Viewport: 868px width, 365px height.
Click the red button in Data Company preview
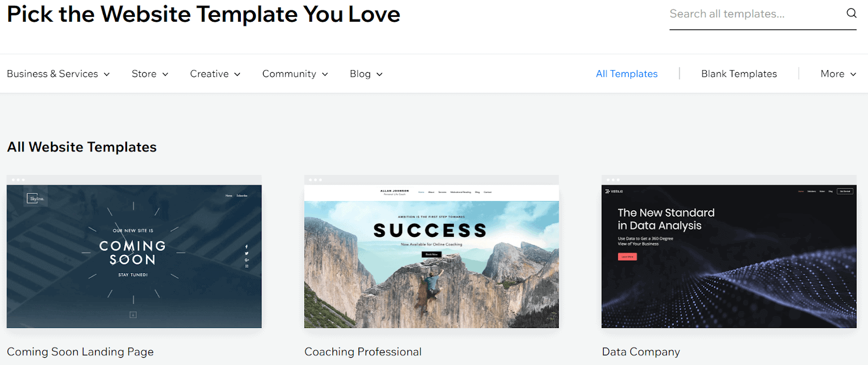point(627,256)
